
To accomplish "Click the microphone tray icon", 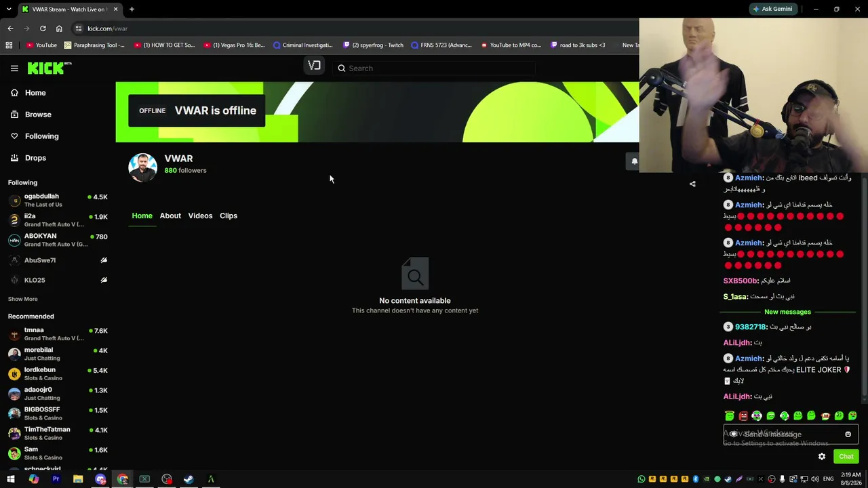I will 783,479.
